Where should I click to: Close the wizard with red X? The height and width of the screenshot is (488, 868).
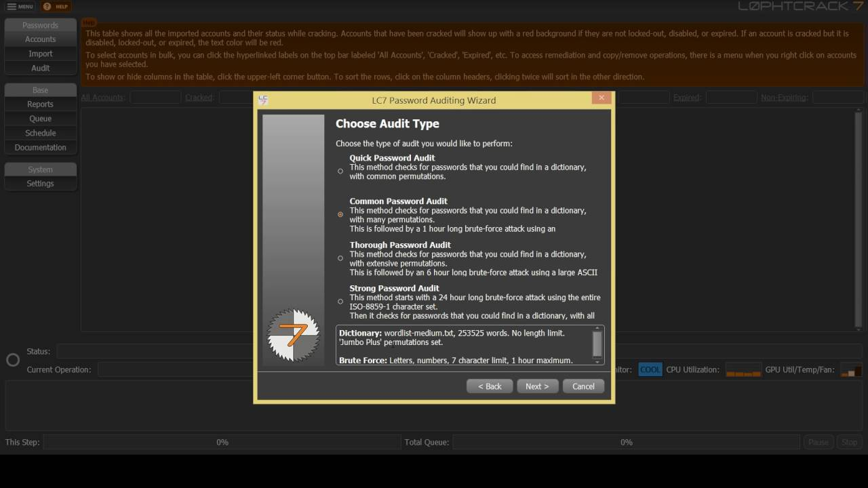(601, 98)
